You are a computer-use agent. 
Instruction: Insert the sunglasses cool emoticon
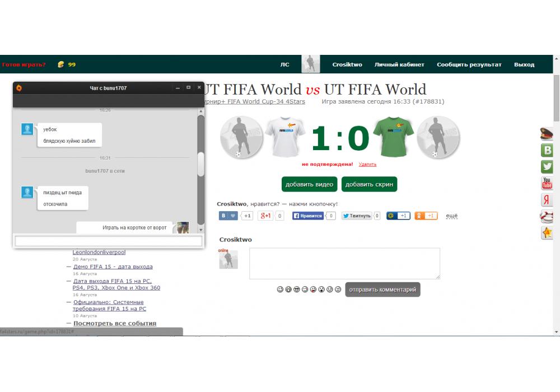[297, 289]
